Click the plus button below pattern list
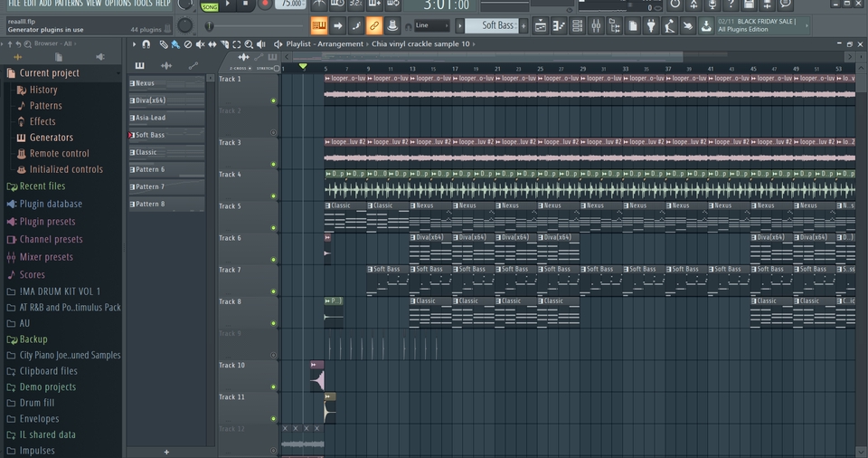Viewport: 868px width, 458px height. pyautogui.click(x=166, y=452)
